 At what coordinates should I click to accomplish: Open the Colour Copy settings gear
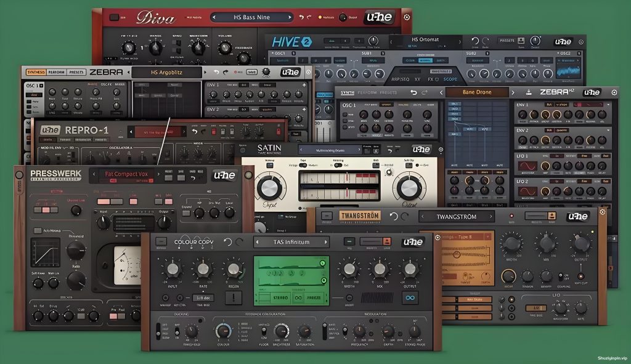(x=438, y=238)
